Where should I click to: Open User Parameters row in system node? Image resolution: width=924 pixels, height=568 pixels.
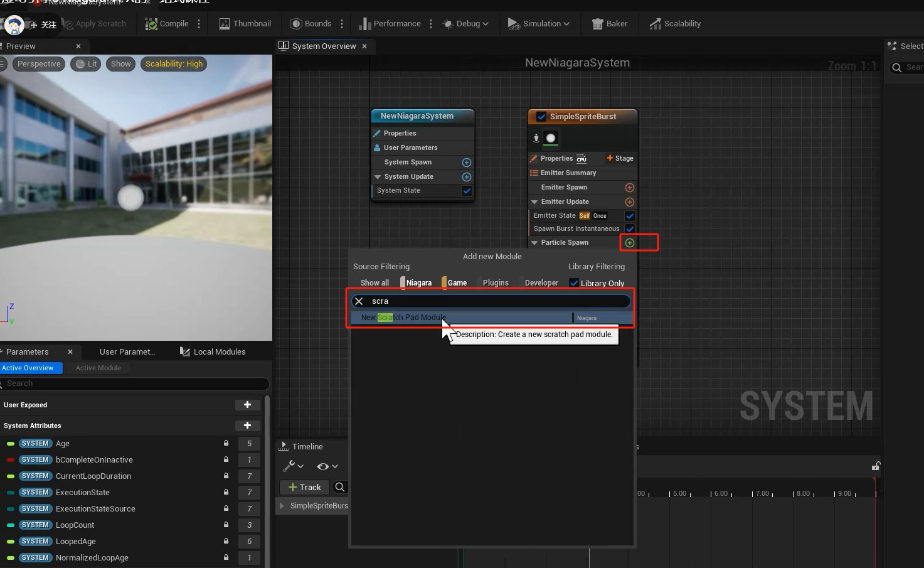[x=423, y=147]
